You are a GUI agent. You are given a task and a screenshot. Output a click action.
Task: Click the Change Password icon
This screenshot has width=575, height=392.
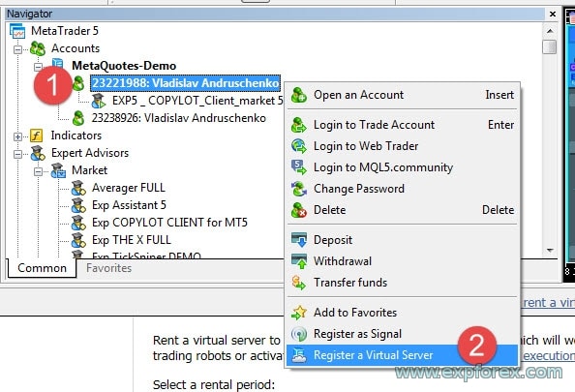299,189
